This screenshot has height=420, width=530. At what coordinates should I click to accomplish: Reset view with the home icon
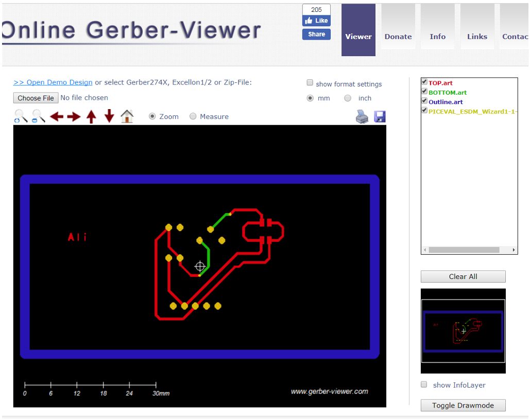tap(127, 116)
